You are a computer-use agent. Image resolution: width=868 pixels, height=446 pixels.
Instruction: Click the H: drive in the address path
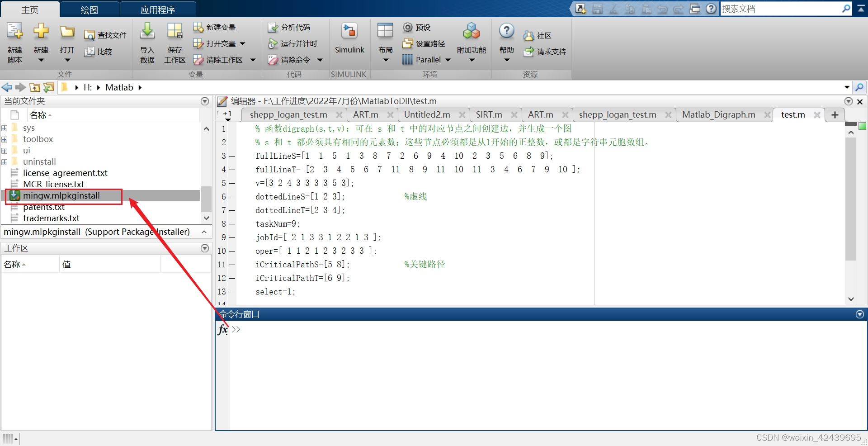click(x=88, y=87)
